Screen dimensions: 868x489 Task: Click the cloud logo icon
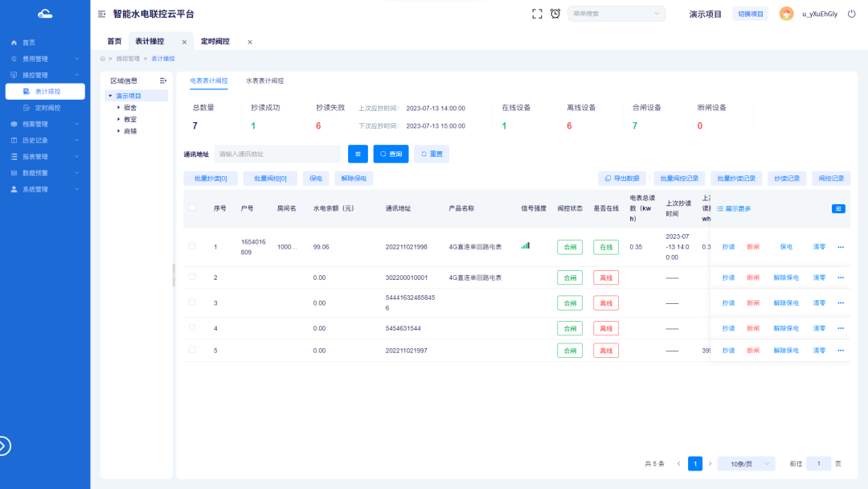click(45, 14)
